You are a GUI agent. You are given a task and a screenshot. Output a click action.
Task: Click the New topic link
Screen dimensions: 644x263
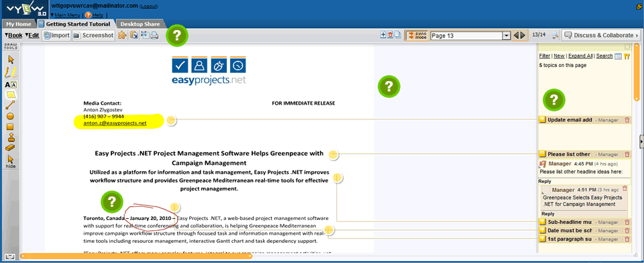(x=559, y=56)
